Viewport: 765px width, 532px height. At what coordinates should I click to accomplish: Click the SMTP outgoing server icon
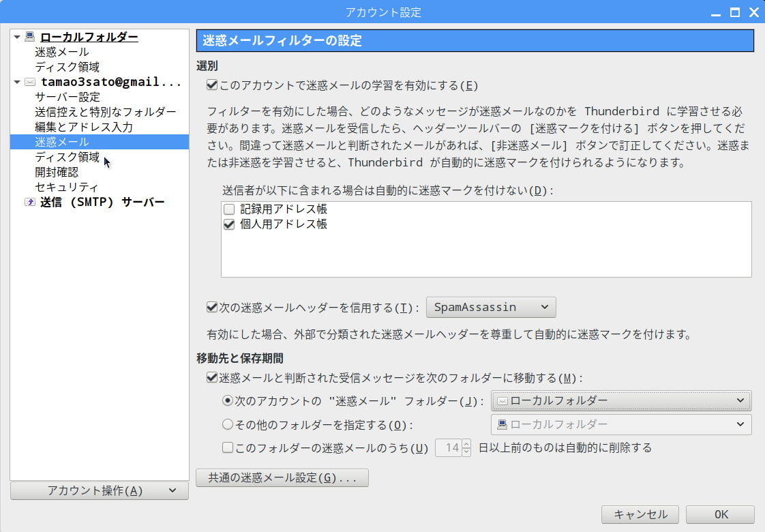30,202
